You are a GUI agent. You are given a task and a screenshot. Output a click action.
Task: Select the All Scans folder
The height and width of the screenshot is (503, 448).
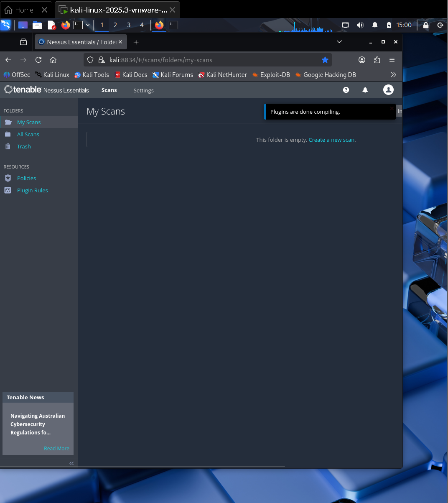(x=28, y=134)
